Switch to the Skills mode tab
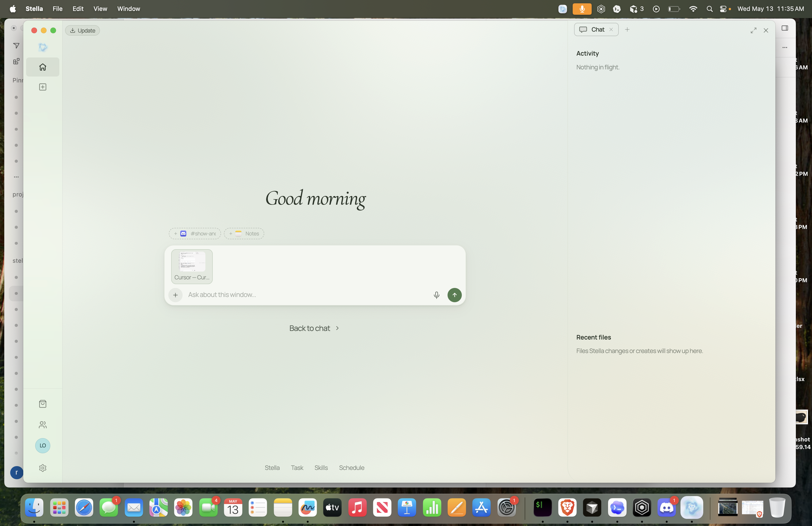812x526 pixels. click(x=321, y=468)
